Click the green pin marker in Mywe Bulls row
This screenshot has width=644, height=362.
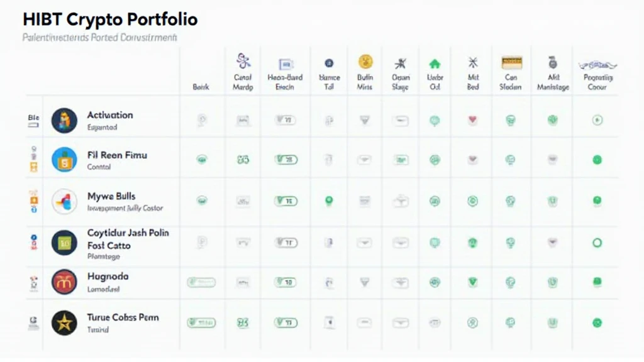pyautogui.click(x=328, y=201)
